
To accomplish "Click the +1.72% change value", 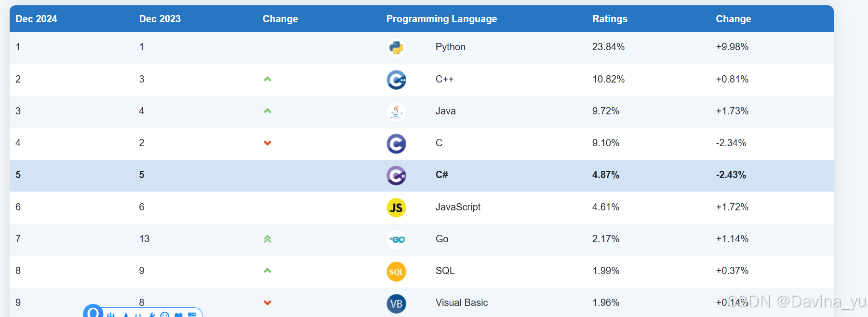I will [732, 207].
